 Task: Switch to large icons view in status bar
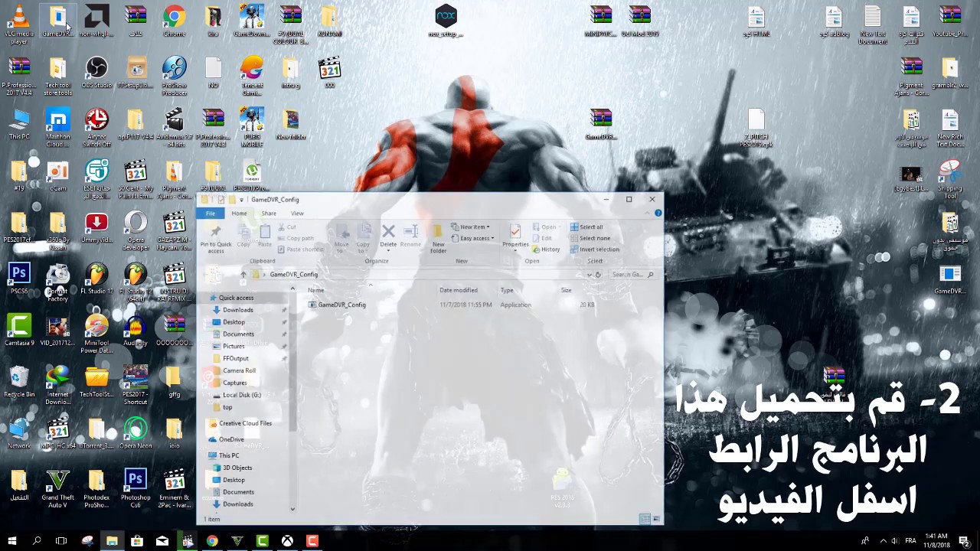pyautogui.click(x=656, y=519)
